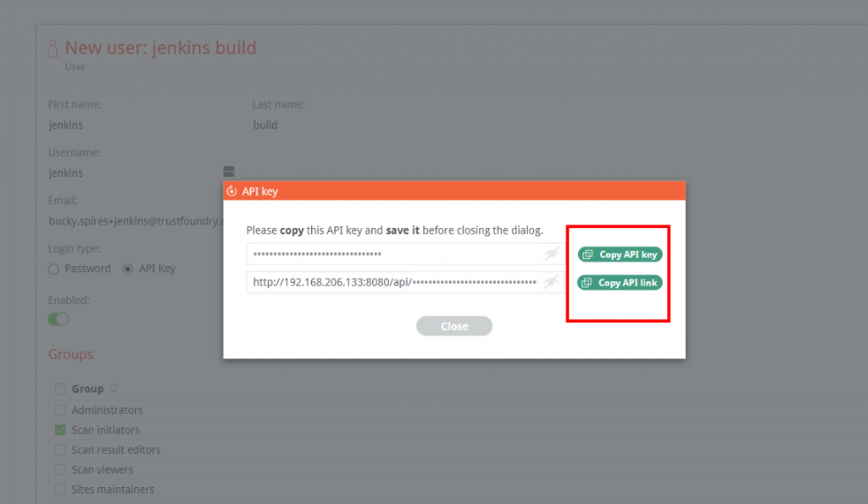Click the masked API key text field

click(x=394, y=254)
